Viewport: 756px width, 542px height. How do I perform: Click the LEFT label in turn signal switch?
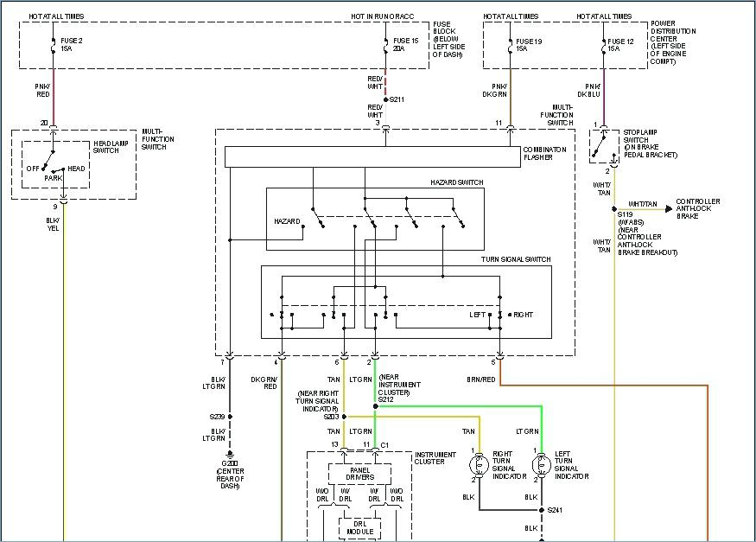coord(477,315)
